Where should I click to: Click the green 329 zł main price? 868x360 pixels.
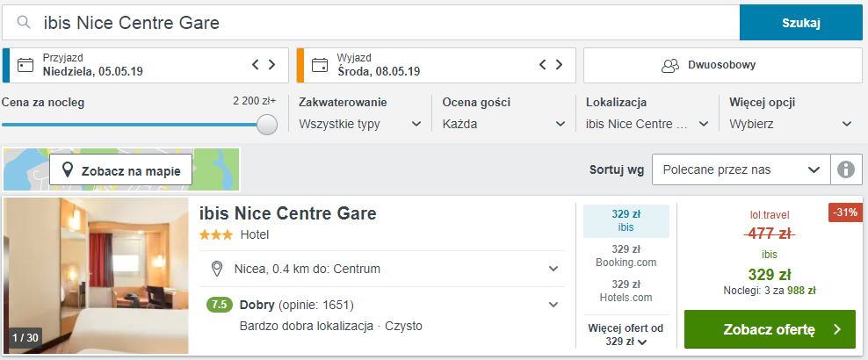(770, 274)
